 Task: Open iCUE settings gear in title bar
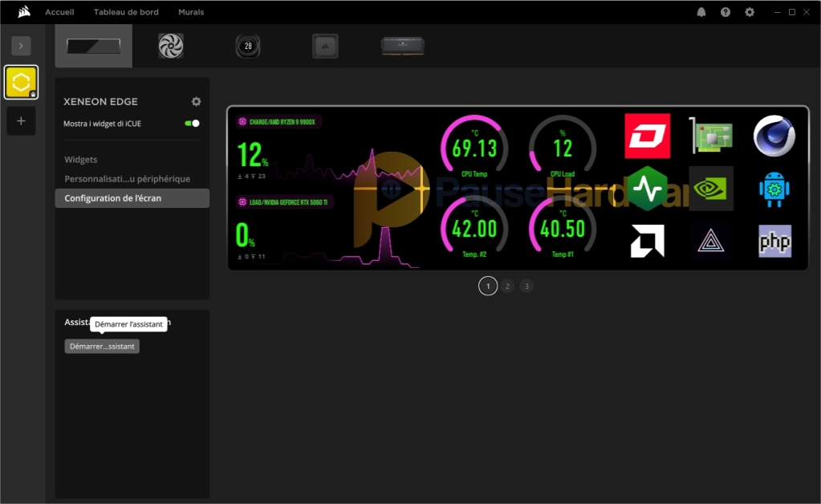(750, 12)
